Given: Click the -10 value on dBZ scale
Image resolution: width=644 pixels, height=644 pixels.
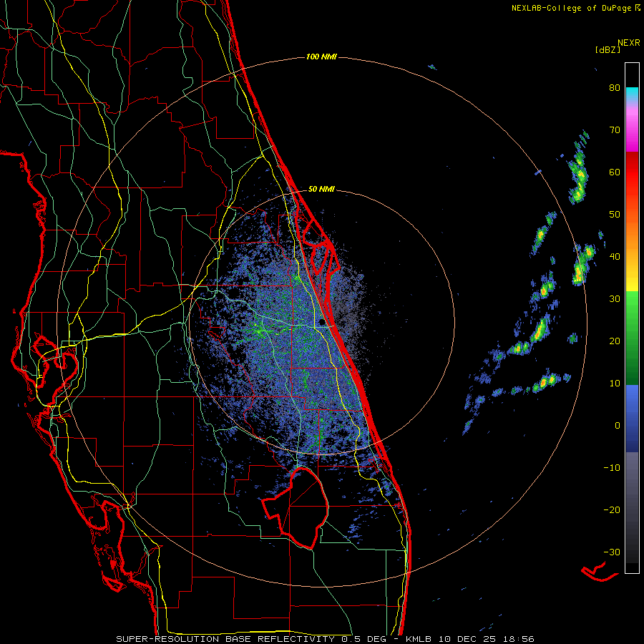Looking at the screenshot, I should pos(612,467).
